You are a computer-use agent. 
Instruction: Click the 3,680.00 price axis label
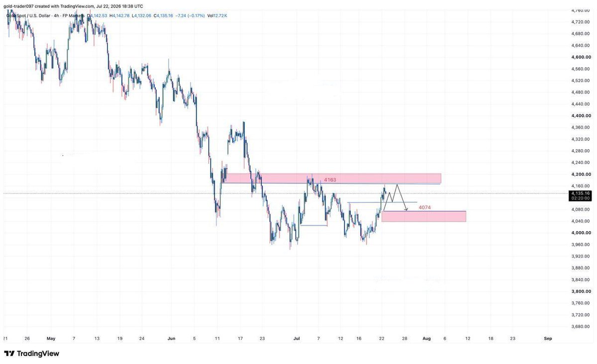click(x=581, y=327)
